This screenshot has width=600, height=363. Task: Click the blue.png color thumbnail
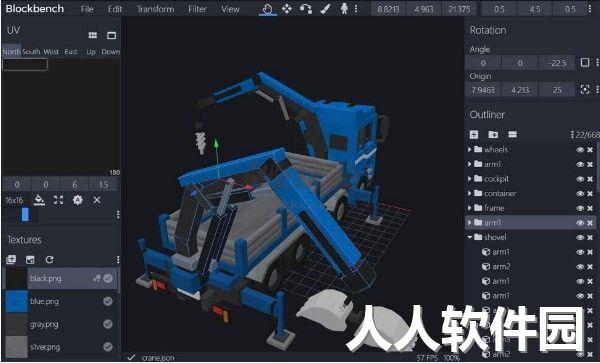(16, 301)
